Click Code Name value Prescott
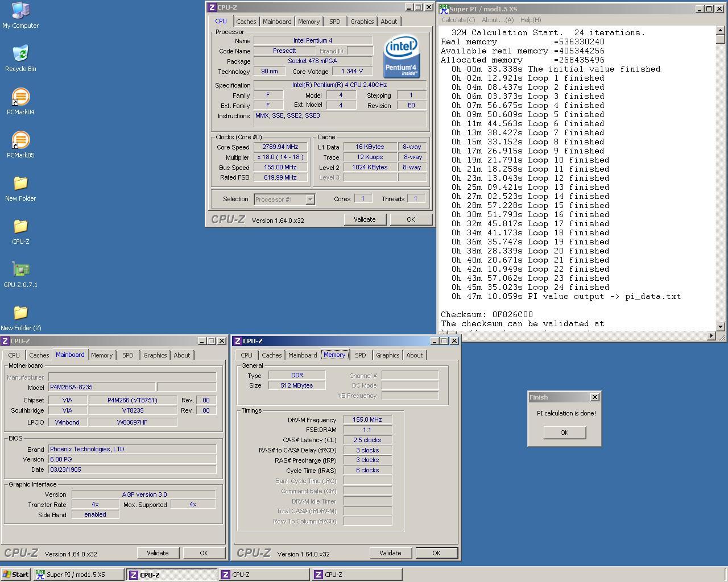This screenshot has height=582, width=728. tap(284, 51)
